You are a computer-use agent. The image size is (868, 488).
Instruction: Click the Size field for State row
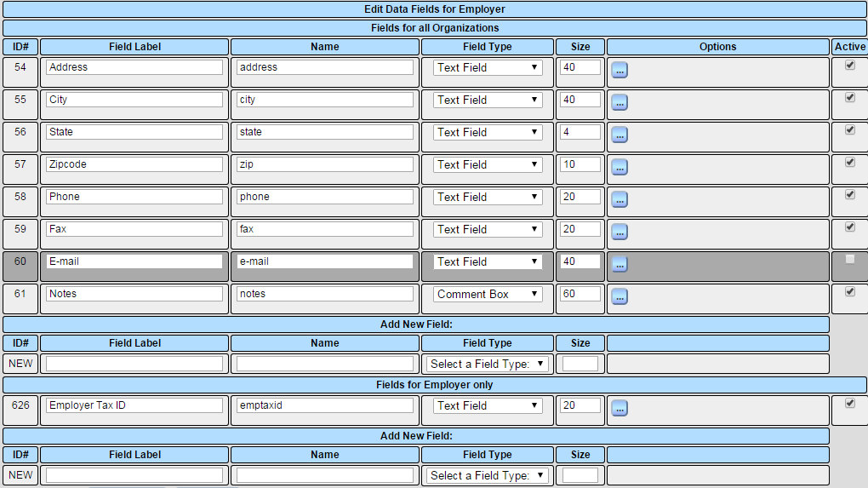(x=580, y=132)
